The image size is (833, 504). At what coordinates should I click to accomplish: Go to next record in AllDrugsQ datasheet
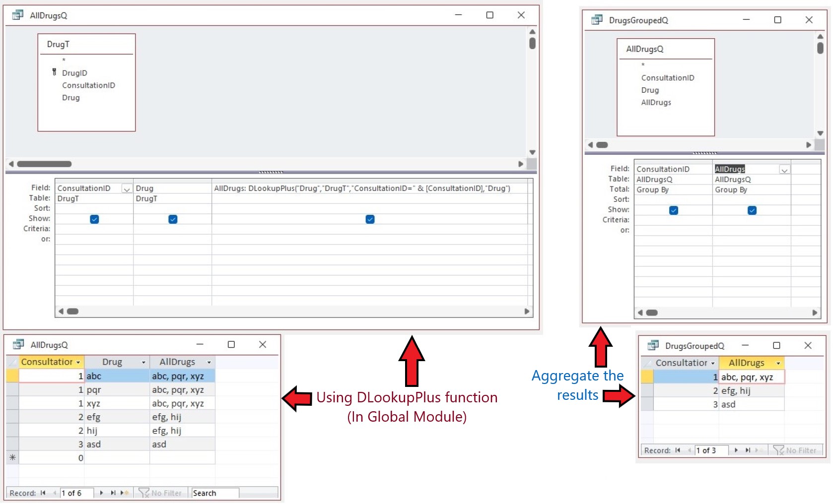tap(101, 493)
